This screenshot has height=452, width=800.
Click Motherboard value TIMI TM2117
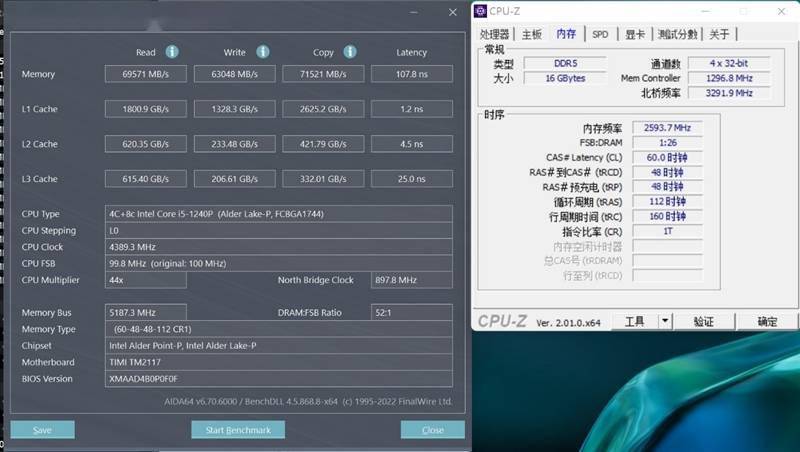click(x=279, y=362)
